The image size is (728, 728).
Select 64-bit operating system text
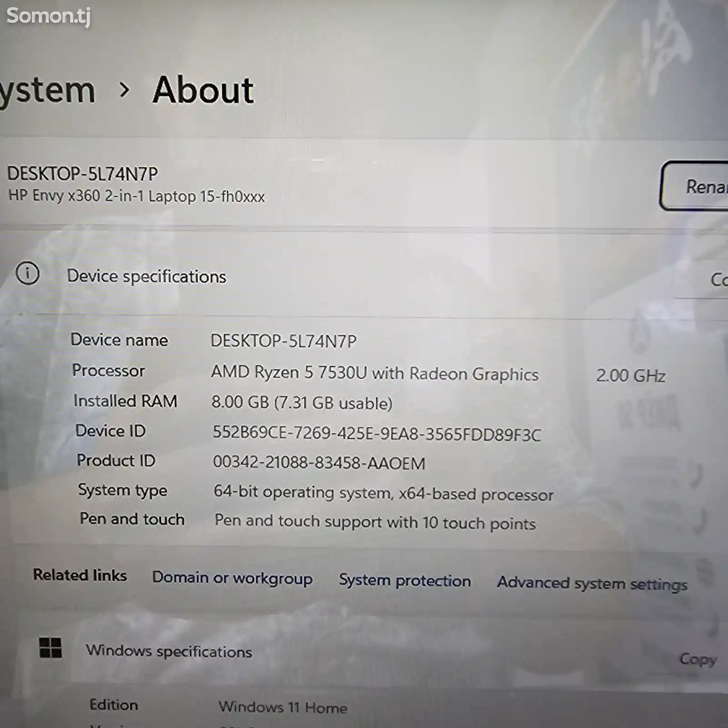384,493
